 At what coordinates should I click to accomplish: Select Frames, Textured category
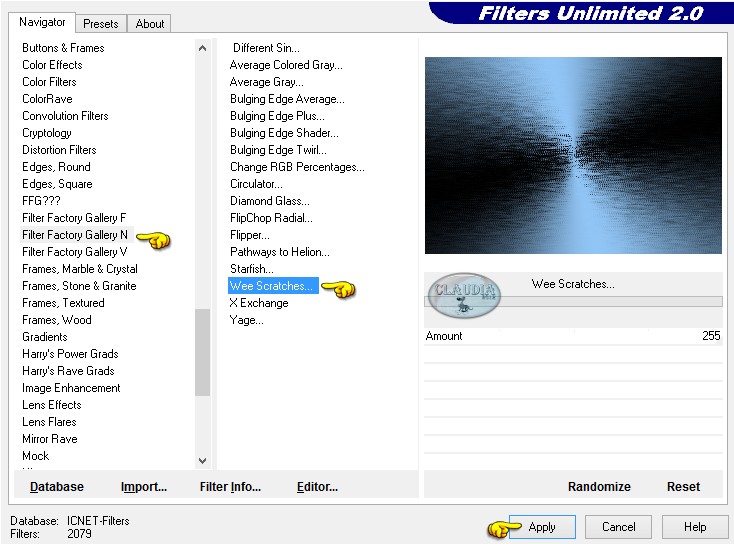[x=63, y=303]
